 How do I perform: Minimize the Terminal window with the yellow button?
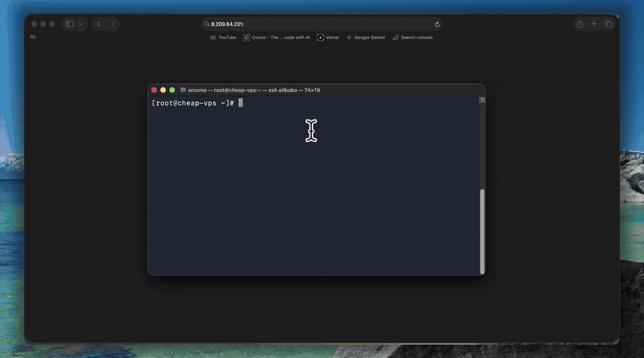click(x=163, y=90)
